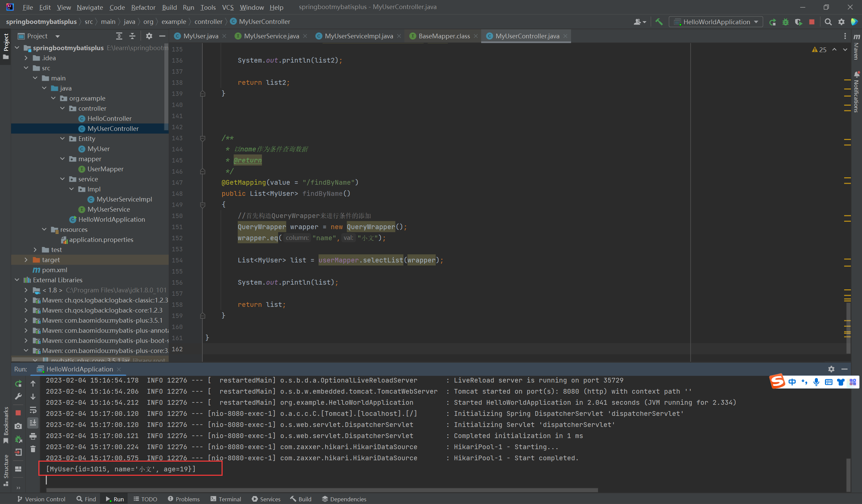Rerun HelloWorldApplication from top toolbar

pos(772,22)
